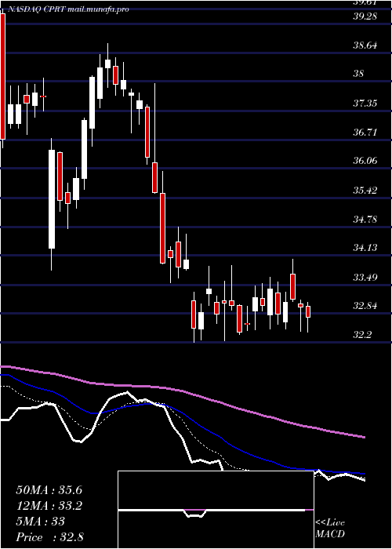Click the 38 price axis label
The image size is (392, 549).
[x=359, y=74]
